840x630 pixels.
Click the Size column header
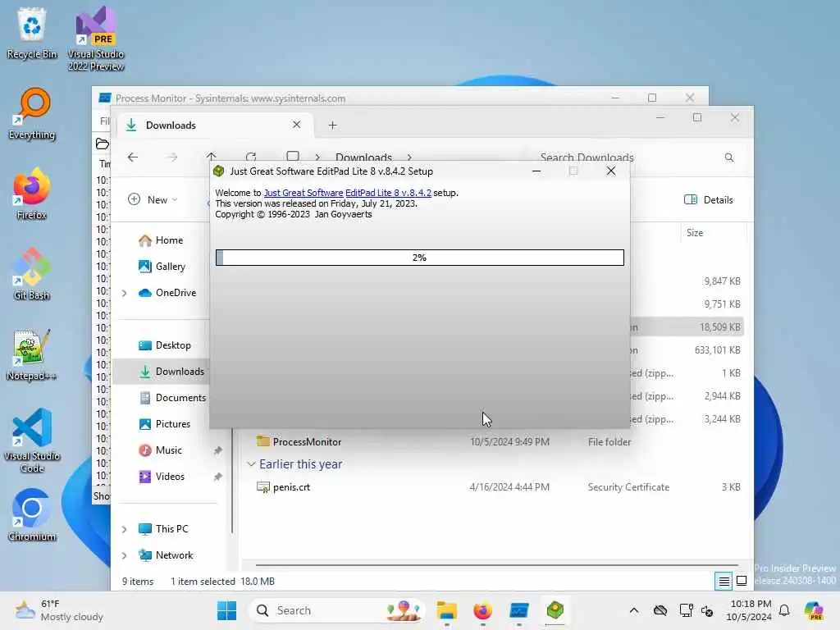coord(695,233)
